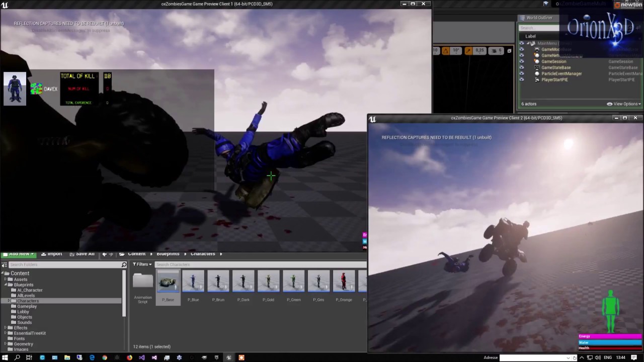Collapse MainMenu tree in World Outliner
Image resolution: width=644 pixels, height=362 pixels.
tap(527, 43)
